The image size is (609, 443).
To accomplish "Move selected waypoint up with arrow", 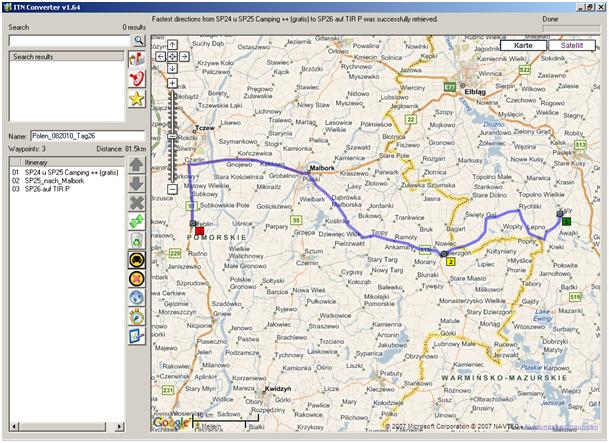I will point(137,165).
